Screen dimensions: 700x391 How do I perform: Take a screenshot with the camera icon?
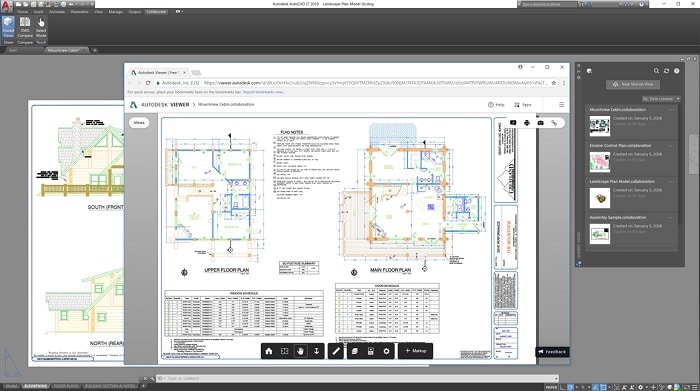click(x=540, y=123)
